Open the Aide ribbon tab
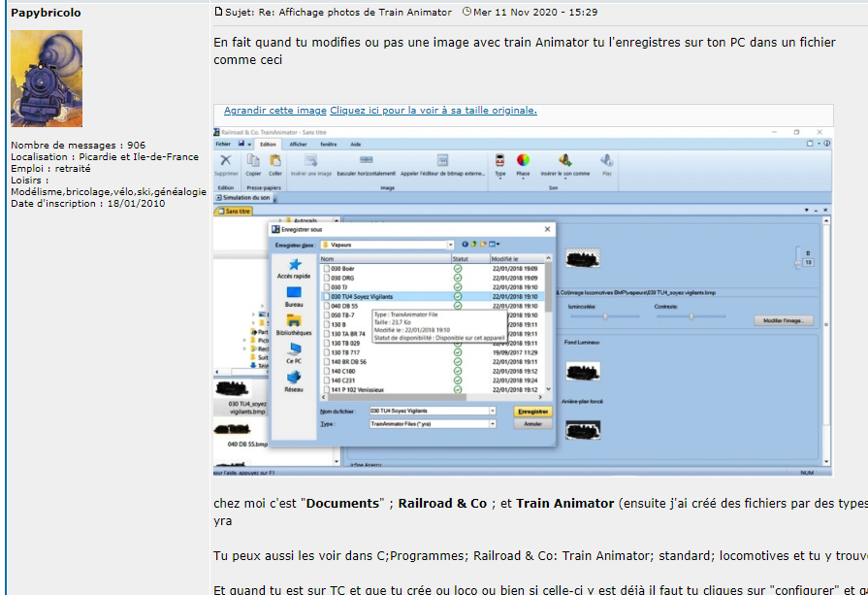868x595 pixels. tap(355, 144)
